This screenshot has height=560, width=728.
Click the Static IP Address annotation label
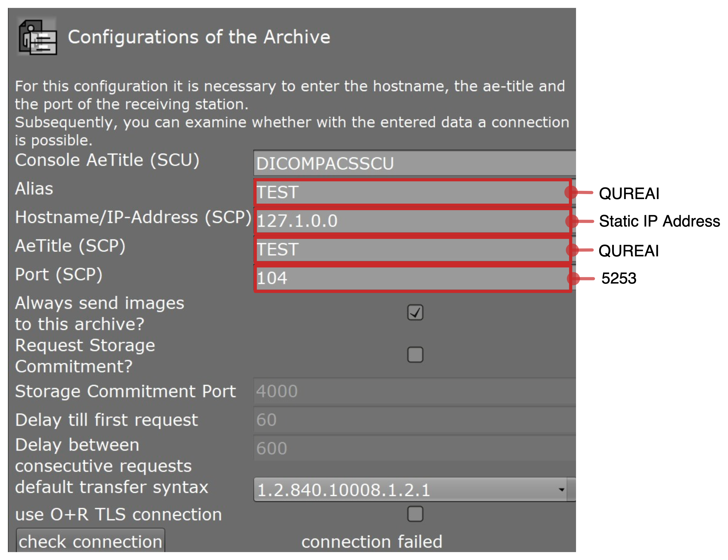(659, 221)
